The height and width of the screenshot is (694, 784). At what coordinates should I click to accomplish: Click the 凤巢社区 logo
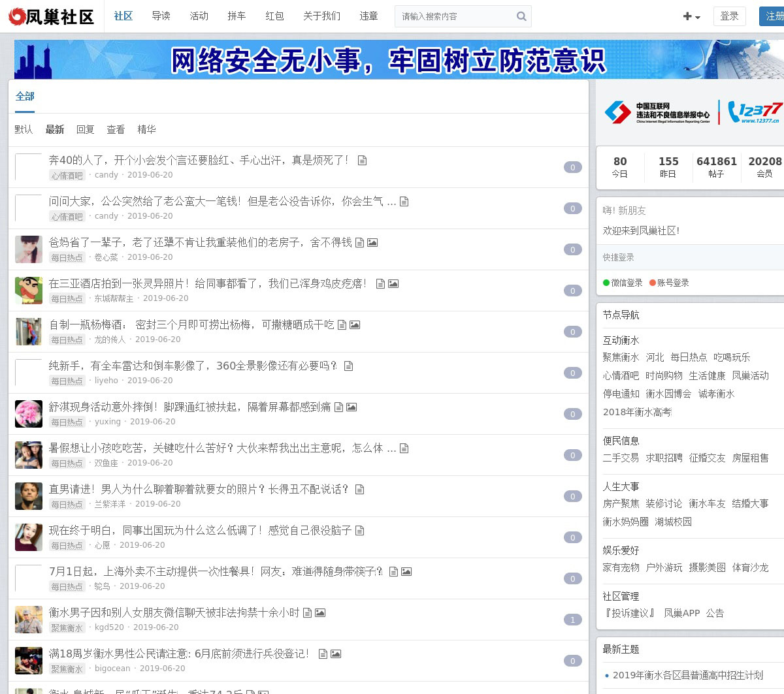[52, 16]
